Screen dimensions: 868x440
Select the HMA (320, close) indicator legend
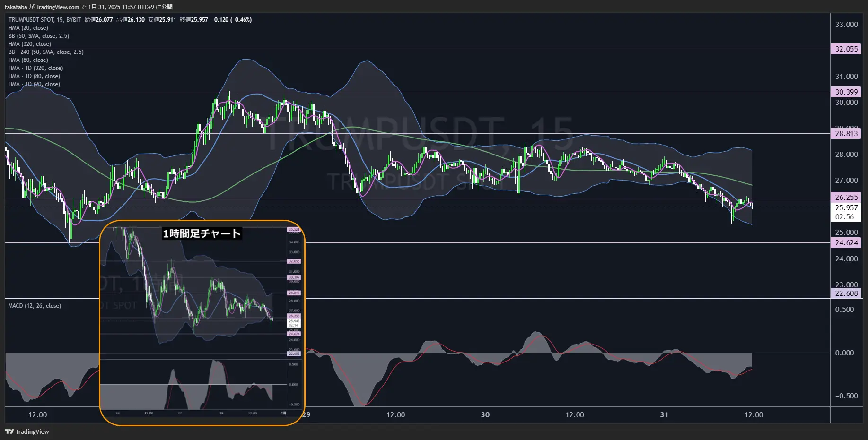click(29, 44)
